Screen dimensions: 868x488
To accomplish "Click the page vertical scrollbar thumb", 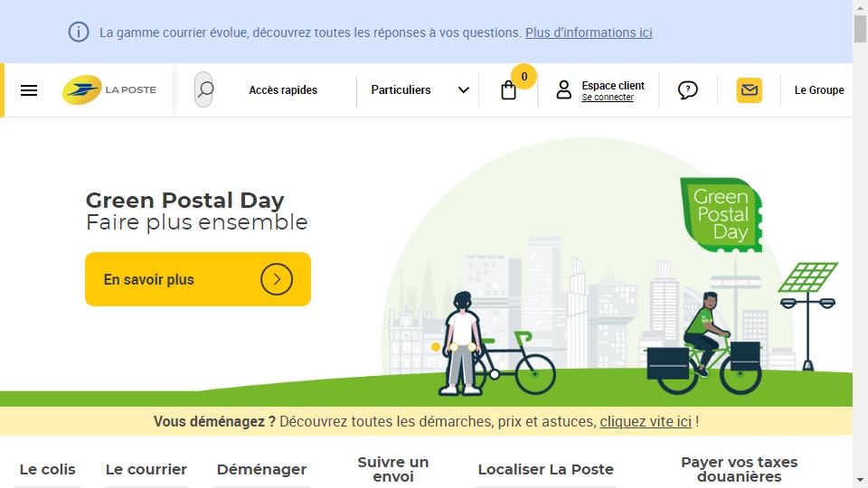I will click(860, 29).
